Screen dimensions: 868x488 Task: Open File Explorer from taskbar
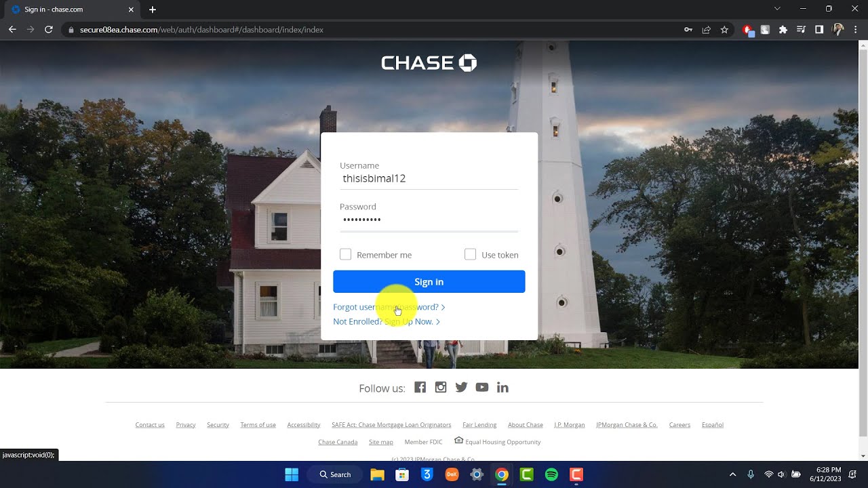coord(377,474)
